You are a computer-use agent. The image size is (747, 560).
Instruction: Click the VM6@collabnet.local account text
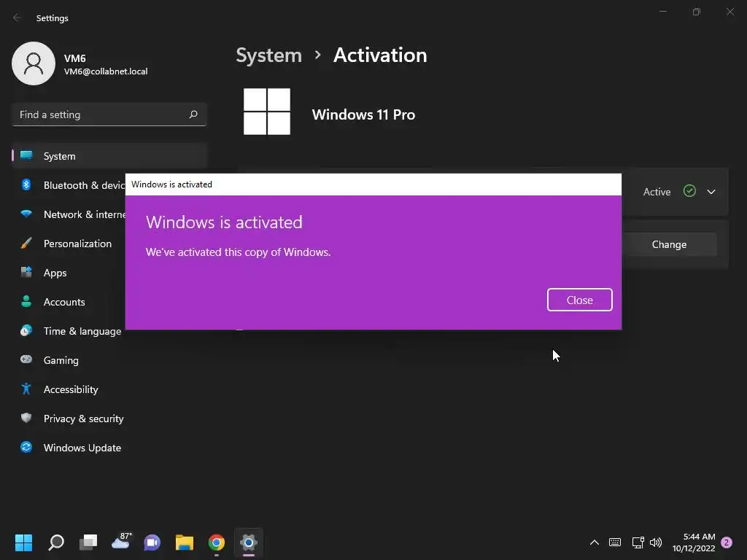[x=106, y=71]
